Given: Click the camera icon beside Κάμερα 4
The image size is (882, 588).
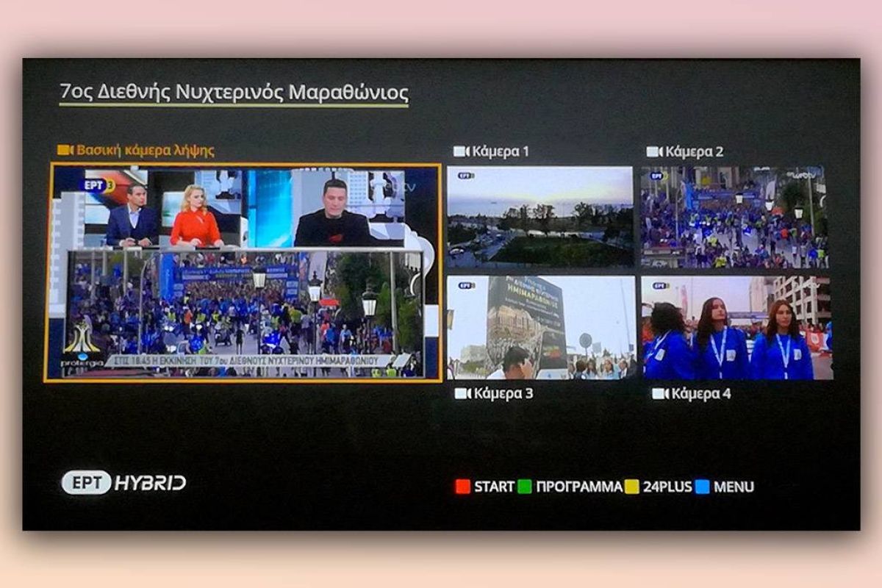Looking at the screenshot, I should point(659,393).
